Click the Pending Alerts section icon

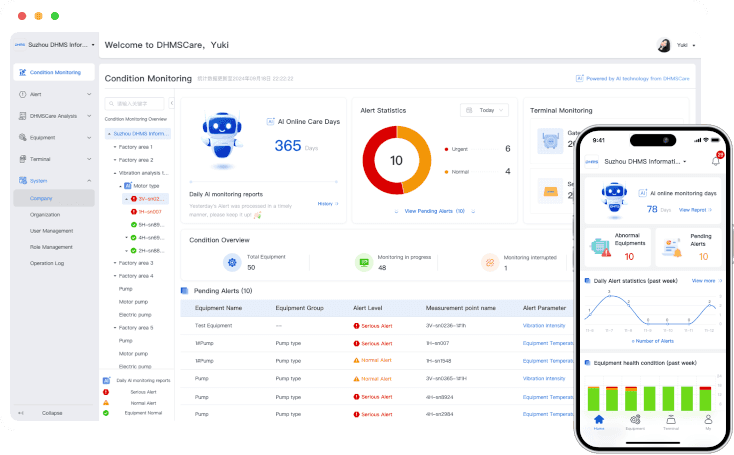tap(184, 291)
